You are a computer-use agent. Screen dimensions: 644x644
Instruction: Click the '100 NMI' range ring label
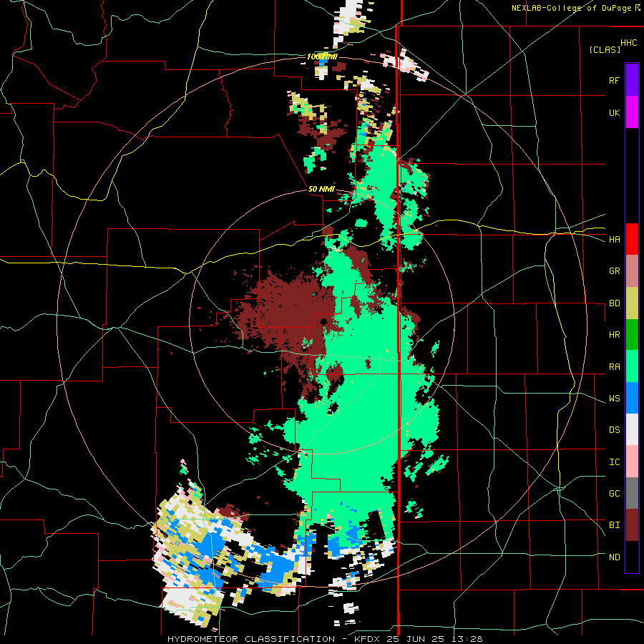(322, 57)
